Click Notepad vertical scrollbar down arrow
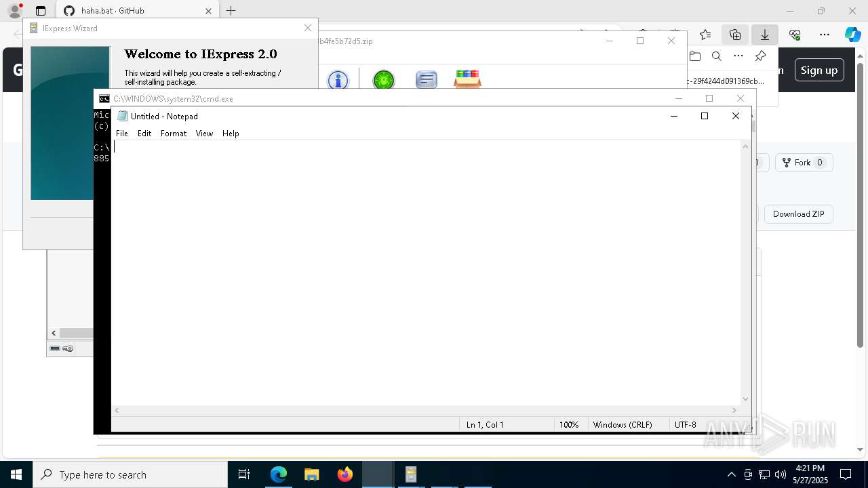This screenshot has width=868, height=488. point(746,399)
